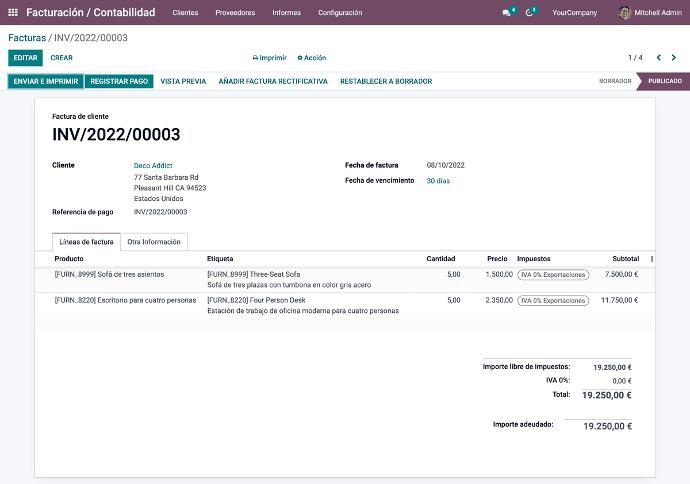The width and height of the screenshot is (690, 484).
Task: Open the Configuración menu
Action: tap(340, 13)
